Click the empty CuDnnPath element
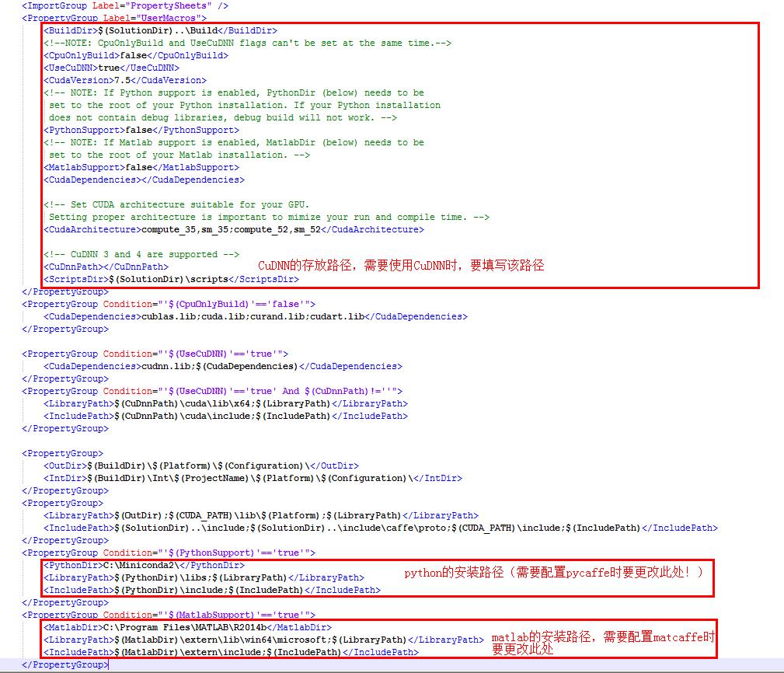Screen dimensions: 784x673 (106, 267)
